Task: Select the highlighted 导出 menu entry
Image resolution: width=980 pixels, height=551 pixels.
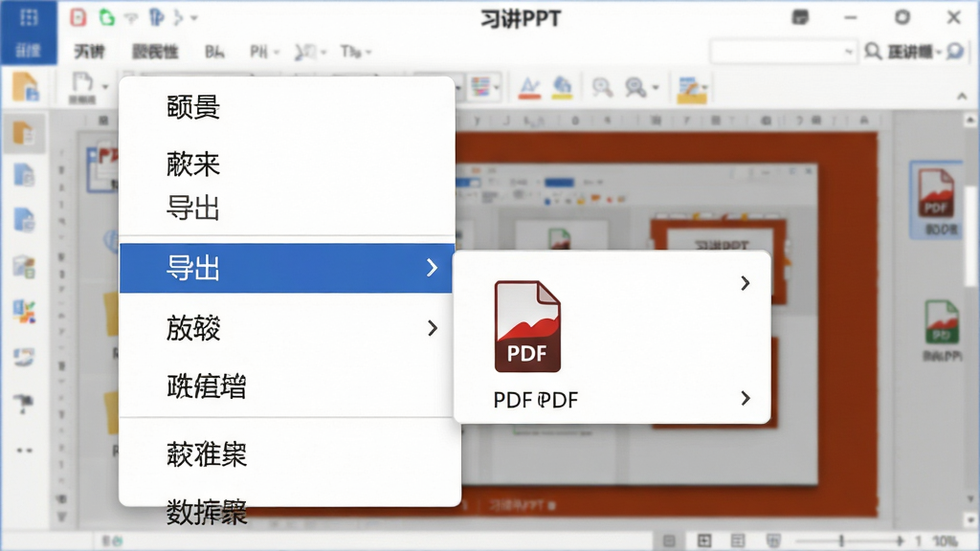Action: coord(286,268)
